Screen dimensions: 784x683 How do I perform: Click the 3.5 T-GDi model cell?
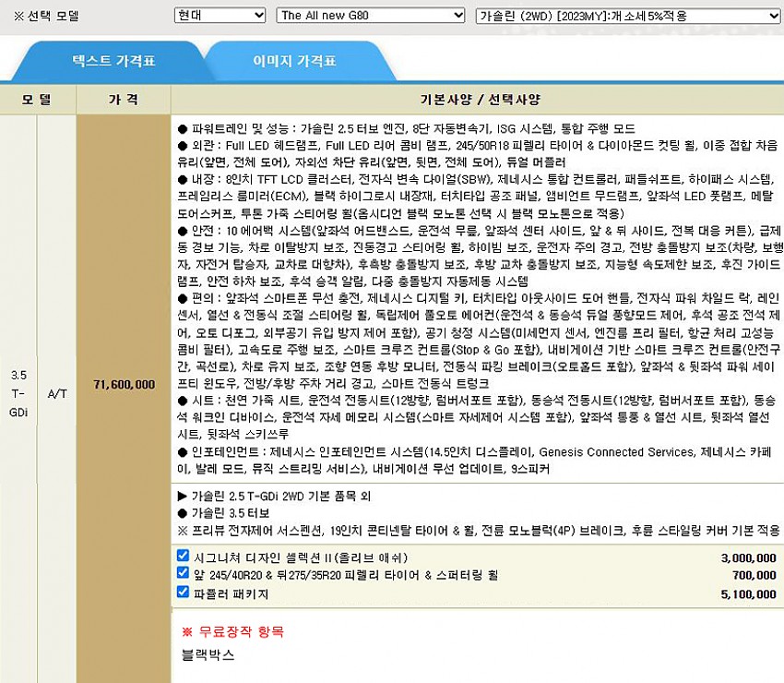coord(18,392)
